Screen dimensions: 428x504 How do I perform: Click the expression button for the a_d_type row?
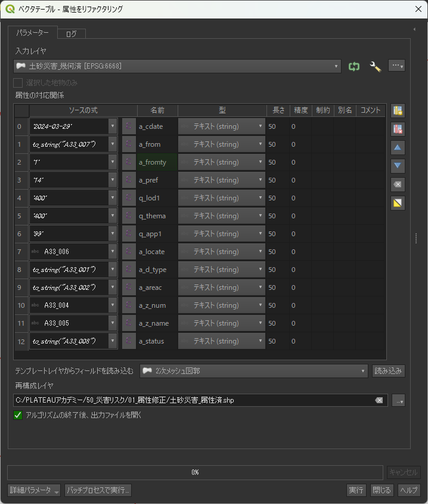[x=129, y=270]
